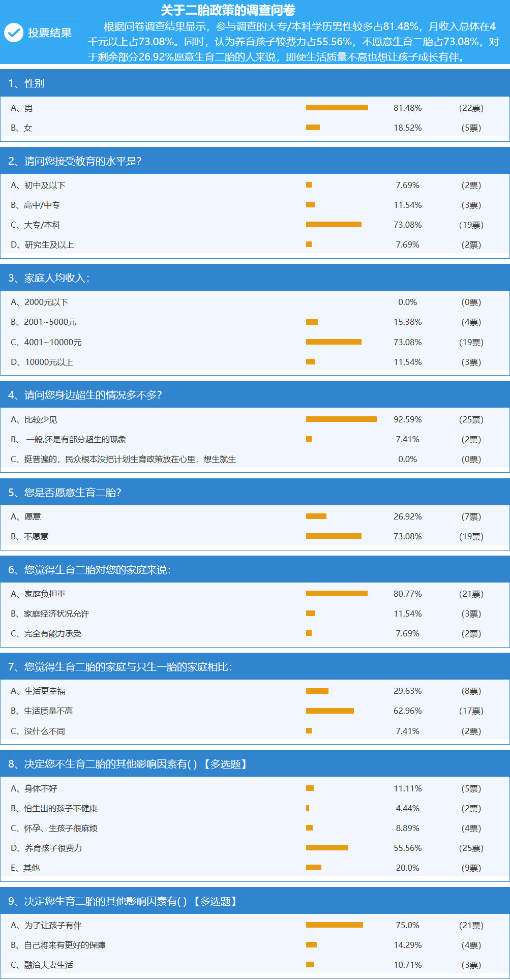The width and height of the screenshot is (510, 980).
Task: Click the 9、决定您生育二胎的其他影响因素 header
Action: click(255, 901)
